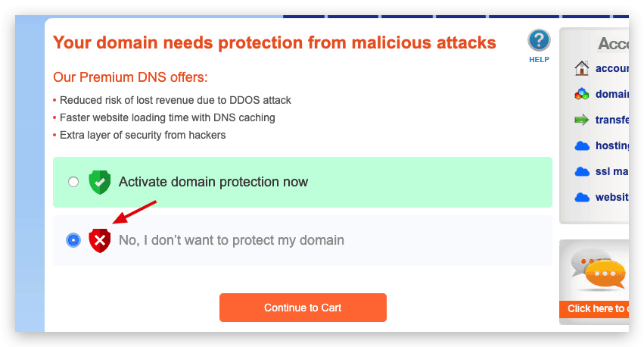Click the colored cubes domain icon

pyautogui.click(x=581, y=95)
